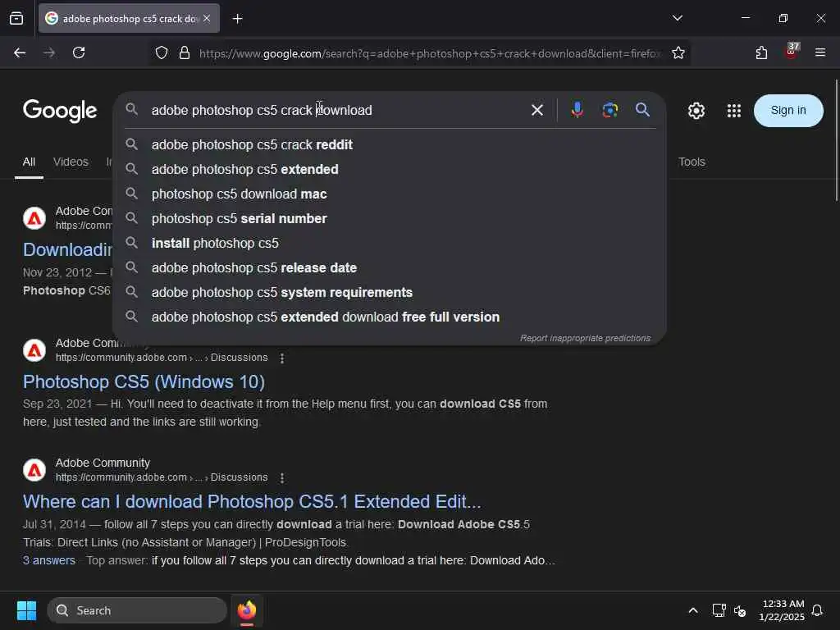Click Adobe favicon of Photoshop CS5 Windows 10 result
Image resolution: width=840 pixels, height=630 pixels.
pyautogui.click(x=34, y=350)
